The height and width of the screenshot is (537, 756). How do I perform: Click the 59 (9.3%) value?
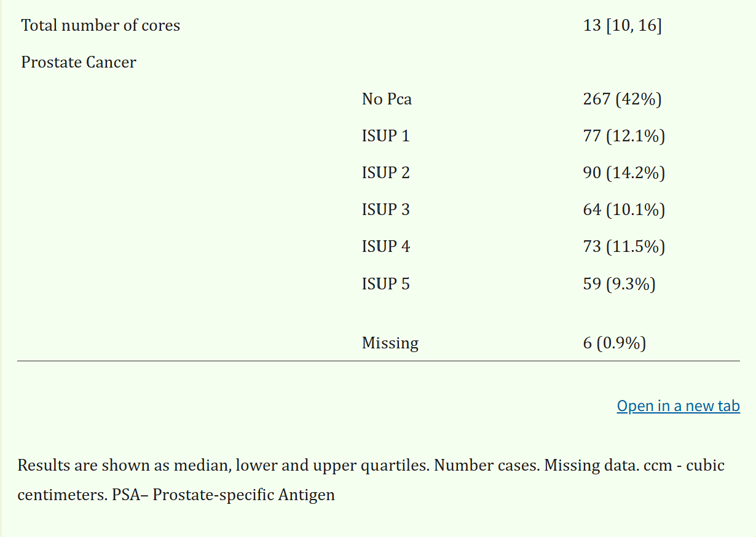click(x=619, y=284)
